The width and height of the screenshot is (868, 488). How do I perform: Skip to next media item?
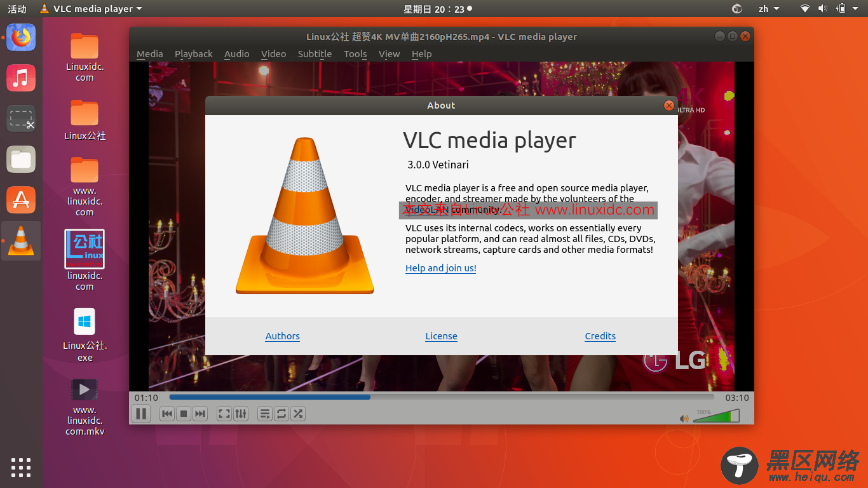coord(200,414)
